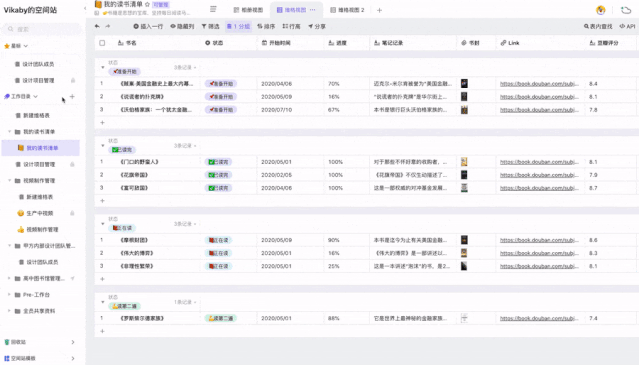The height and width of the screenshot is (365, 639).
Task: Open the 1 分组 grouping tool
Action: pos(238,26)
